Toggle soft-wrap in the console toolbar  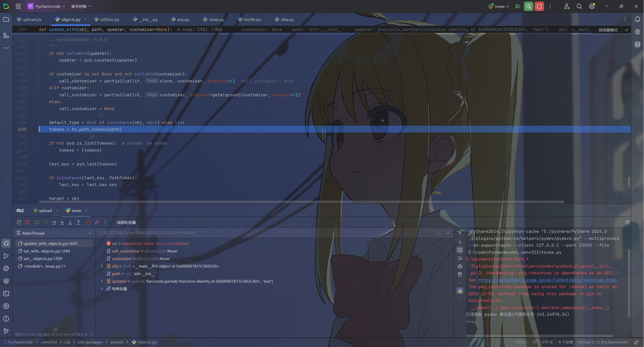(x=460, y=250)
